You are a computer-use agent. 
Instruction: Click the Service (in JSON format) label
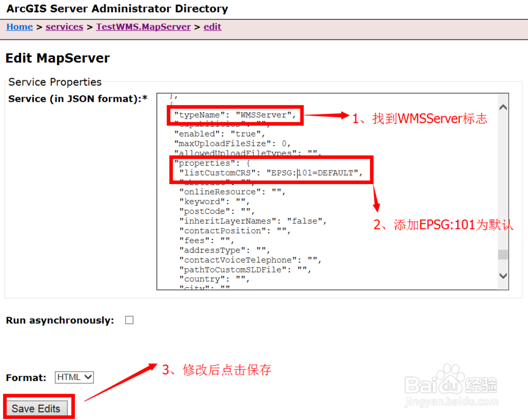(78, 99)
